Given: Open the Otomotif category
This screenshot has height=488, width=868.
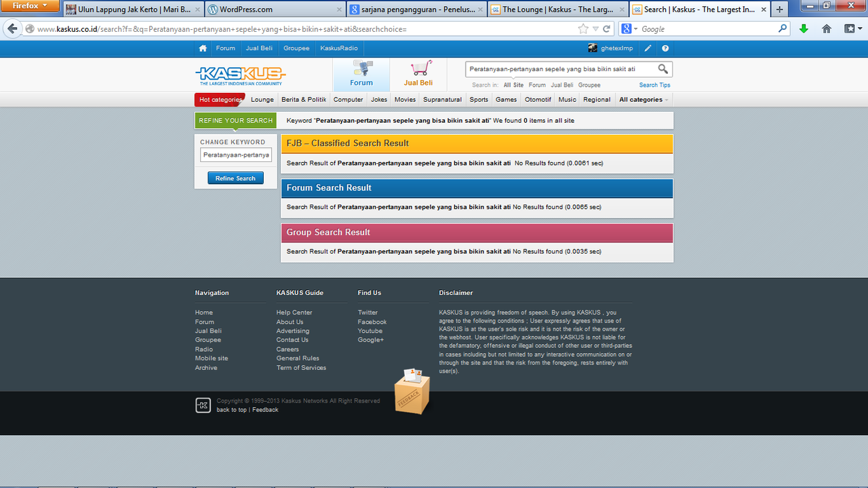Looking at the screenshot, I should coord(538,100).
